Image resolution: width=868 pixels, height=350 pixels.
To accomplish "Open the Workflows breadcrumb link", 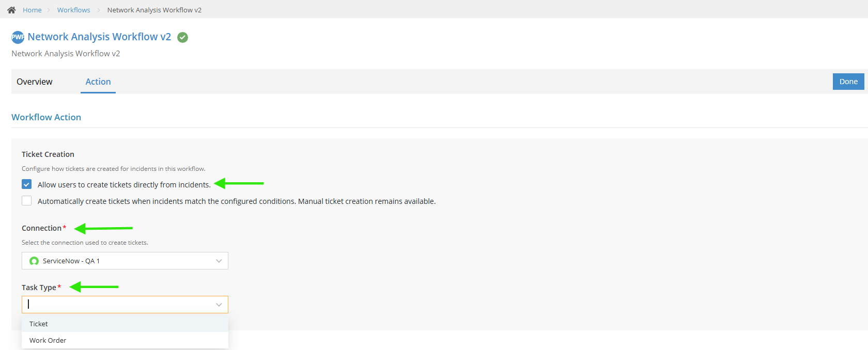I will click(74, 10).
